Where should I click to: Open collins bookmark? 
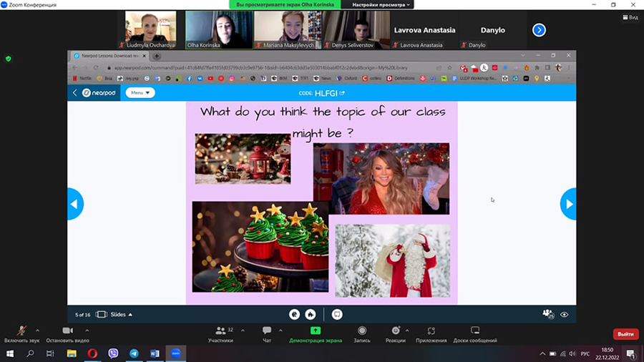pos(371,79)
